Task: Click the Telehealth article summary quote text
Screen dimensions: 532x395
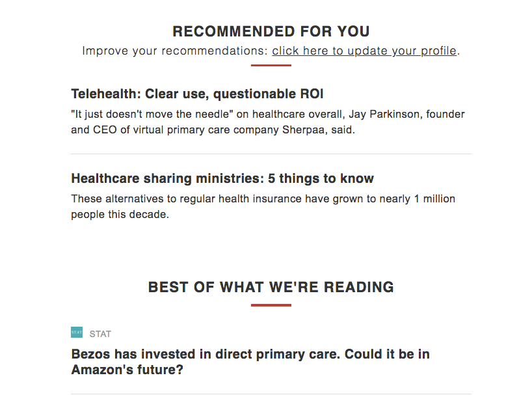Action: point(267,122)
